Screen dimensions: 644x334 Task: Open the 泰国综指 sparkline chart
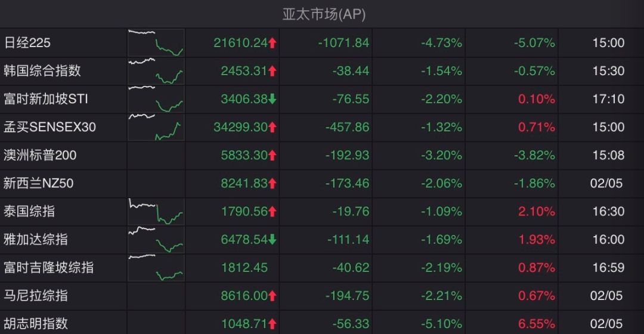(x=156, y=212)
